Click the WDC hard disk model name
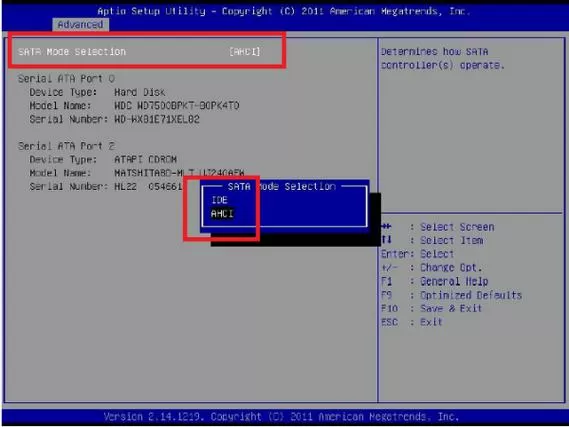 tap(177, 106)
